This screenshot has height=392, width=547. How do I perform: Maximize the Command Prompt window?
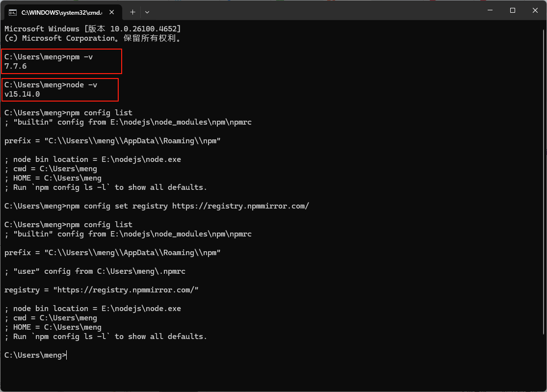(x=512, y=10)
